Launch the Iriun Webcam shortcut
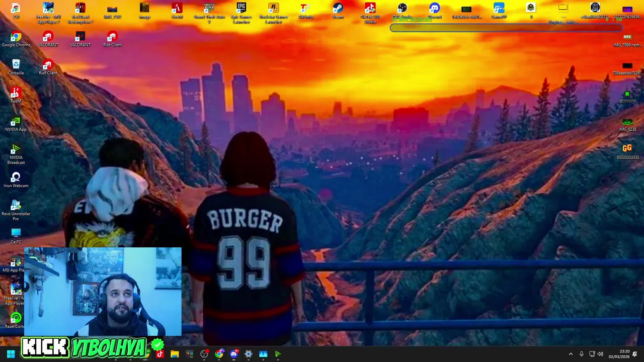The image size is (644, 362). (x=16, y=180)
